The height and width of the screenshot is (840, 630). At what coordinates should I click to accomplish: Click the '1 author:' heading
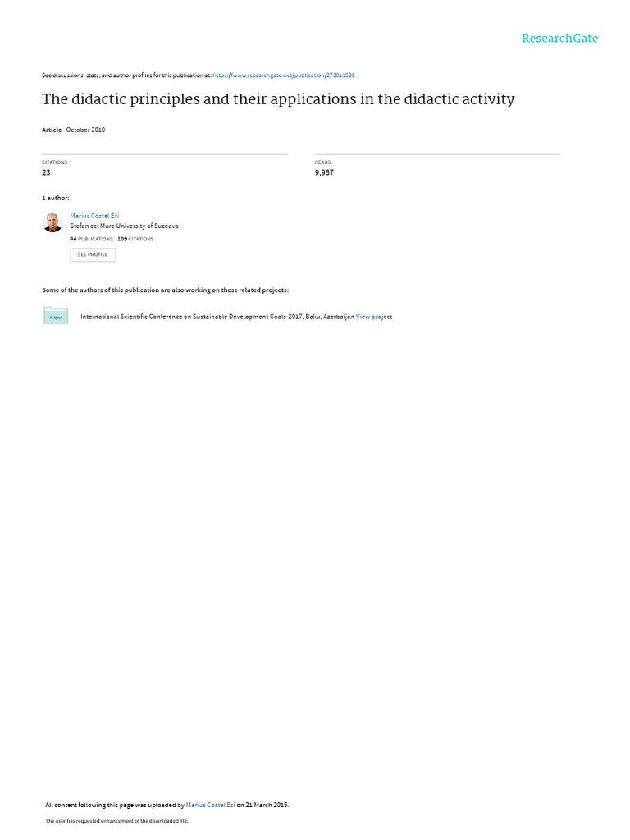tap(56, 199)
